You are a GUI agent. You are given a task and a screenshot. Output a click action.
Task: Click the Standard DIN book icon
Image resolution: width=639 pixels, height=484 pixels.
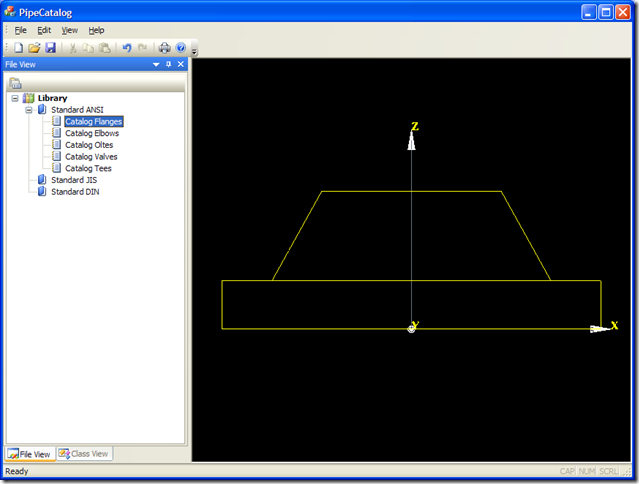pos(42,191)
